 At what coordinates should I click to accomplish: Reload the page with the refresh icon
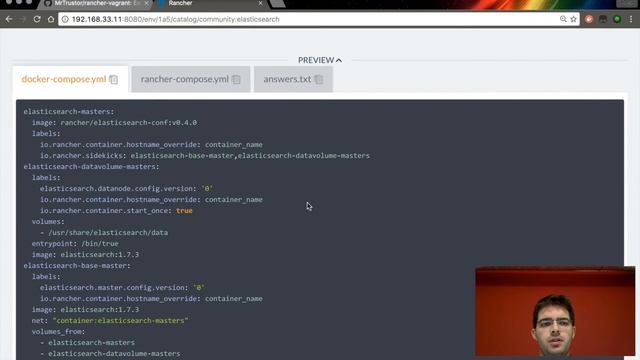(x=37, y=19)
